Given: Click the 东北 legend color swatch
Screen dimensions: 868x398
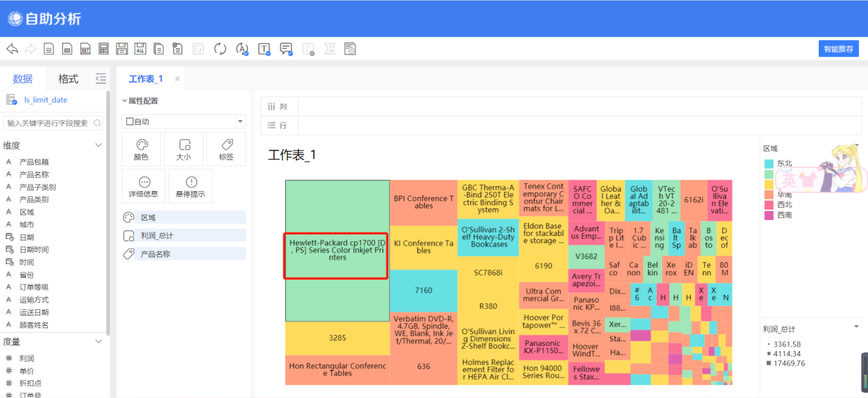Looking at the screenshot, I should [x=769, y=164].
